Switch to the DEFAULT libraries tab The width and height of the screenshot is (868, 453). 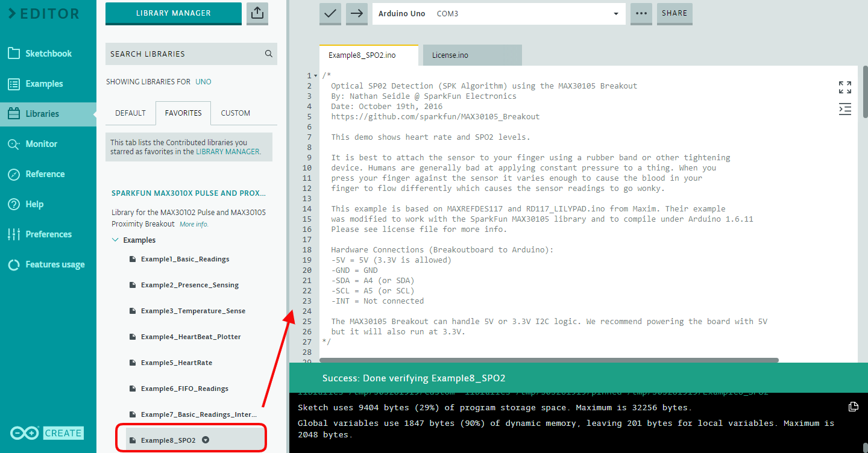[130, 113]
